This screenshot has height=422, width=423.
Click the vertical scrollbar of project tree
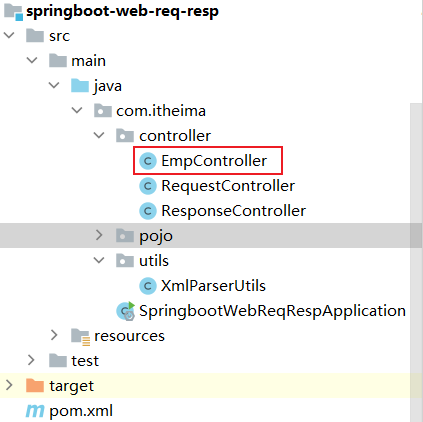point(416,262)
